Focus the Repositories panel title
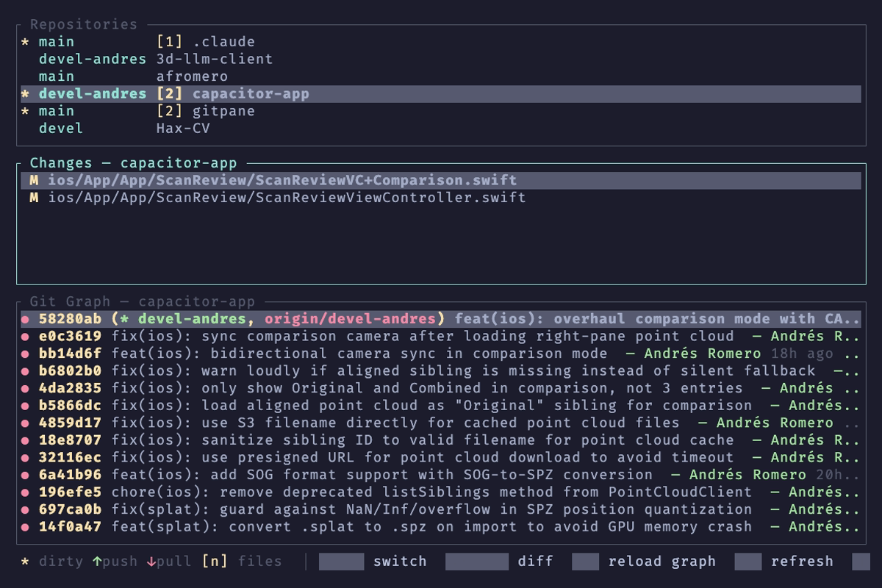Viewport: 882px width, 588px height. tap(83, 24)
